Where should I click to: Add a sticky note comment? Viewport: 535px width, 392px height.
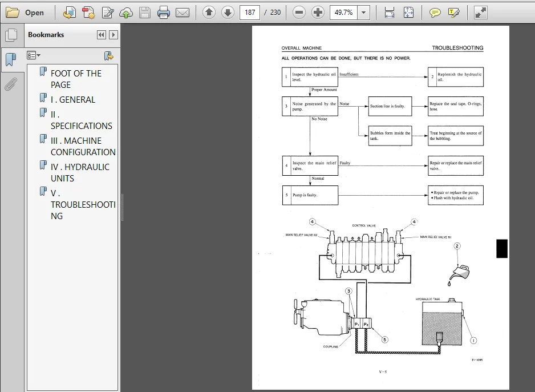tap(435, 13)
